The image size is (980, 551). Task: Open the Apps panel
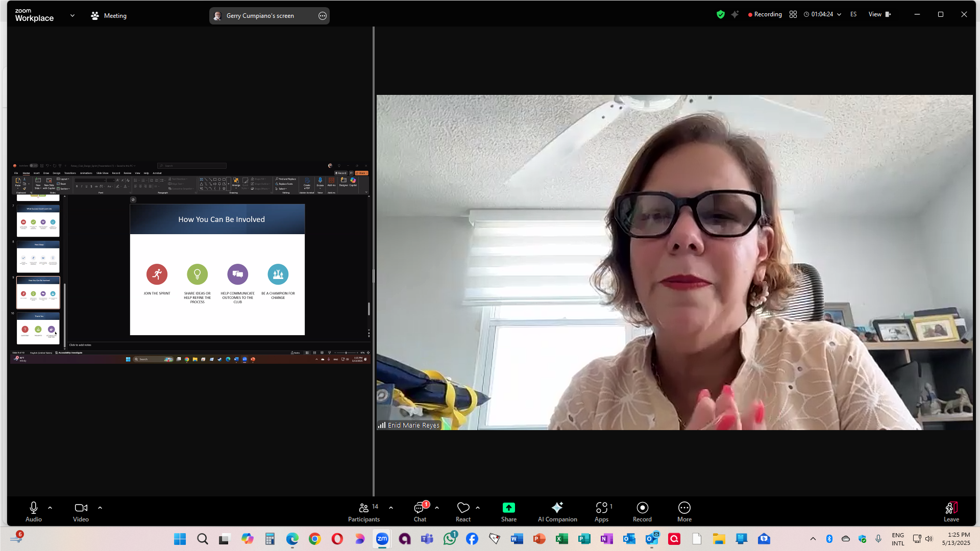point(601,508)
